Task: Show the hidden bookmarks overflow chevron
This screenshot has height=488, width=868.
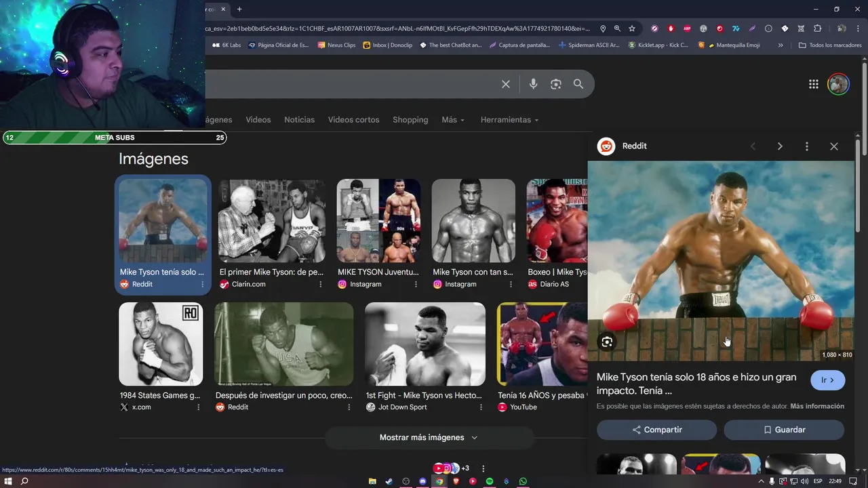Action: click(781, 45)
